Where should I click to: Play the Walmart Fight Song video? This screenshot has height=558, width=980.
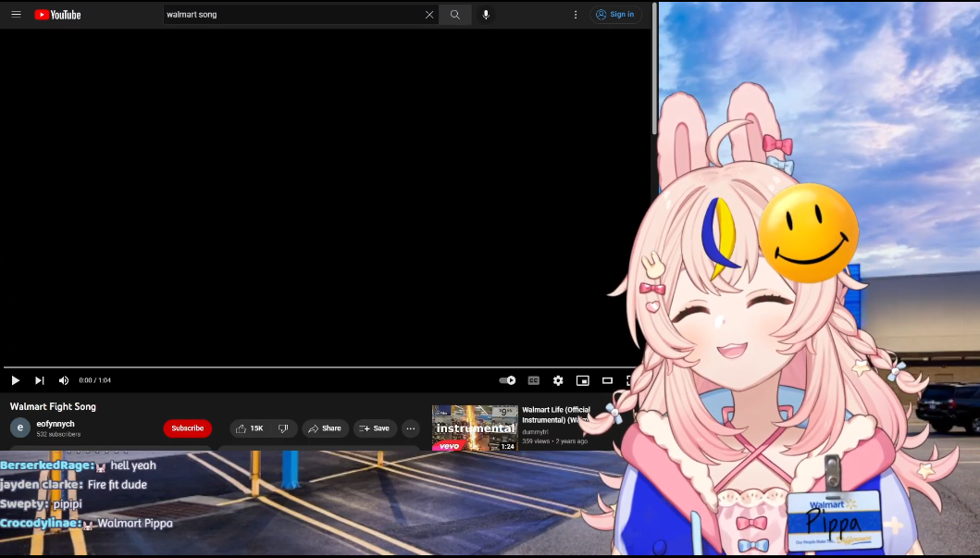[16, 380]
